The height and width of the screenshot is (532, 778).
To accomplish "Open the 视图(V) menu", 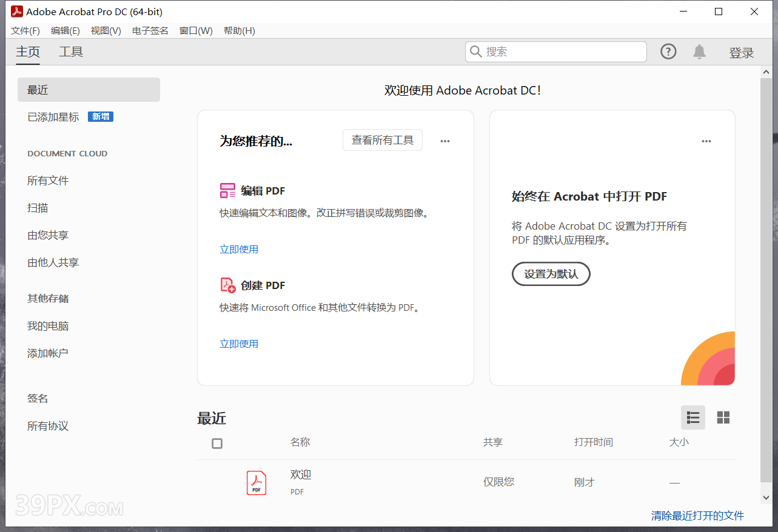I will pos(106,31).
